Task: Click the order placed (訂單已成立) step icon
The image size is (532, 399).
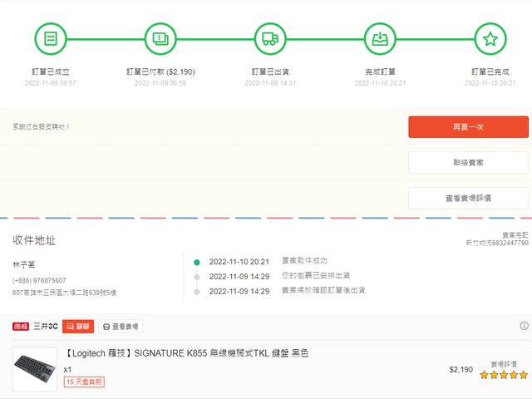Action: tap(50, 38)
